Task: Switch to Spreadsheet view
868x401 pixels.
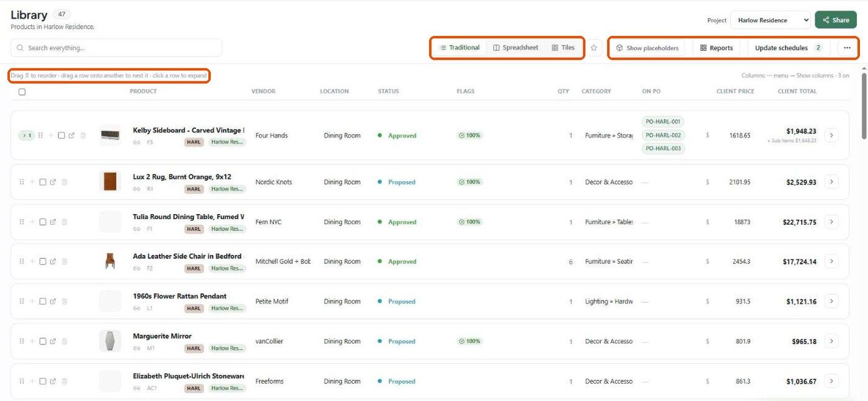Action: [x=516, y=48]
